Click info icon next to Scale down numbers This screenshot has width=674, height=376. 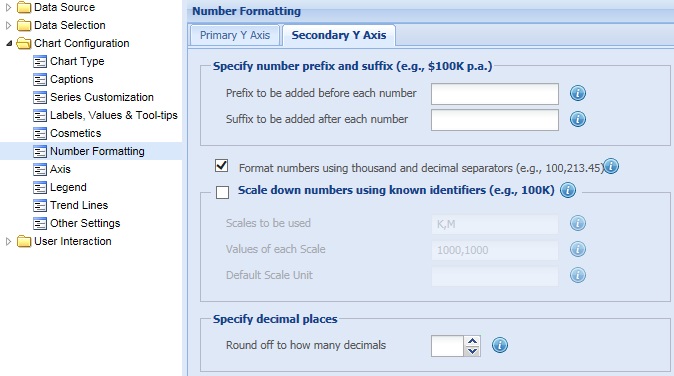568,190
